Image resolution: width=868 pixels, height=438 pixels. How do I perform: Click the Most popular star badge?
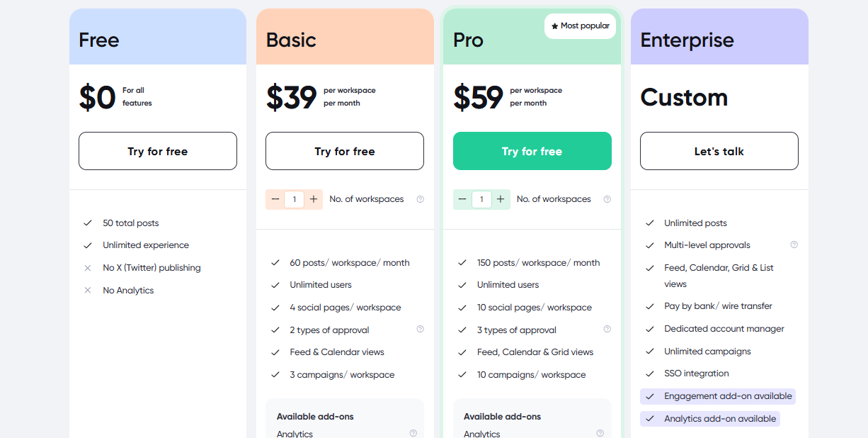(x=580, y=26)
